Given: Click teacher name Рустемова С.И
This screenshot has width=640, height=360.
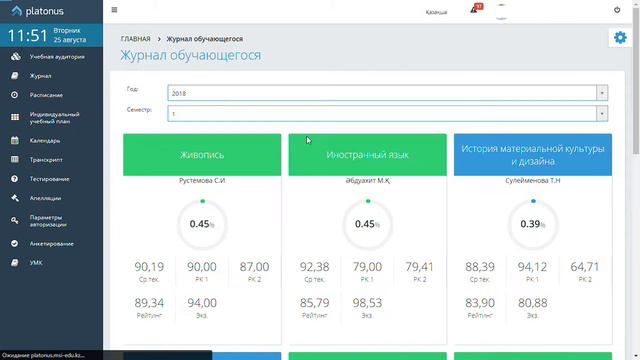Looking at the screenshot, I should [202, 180].
